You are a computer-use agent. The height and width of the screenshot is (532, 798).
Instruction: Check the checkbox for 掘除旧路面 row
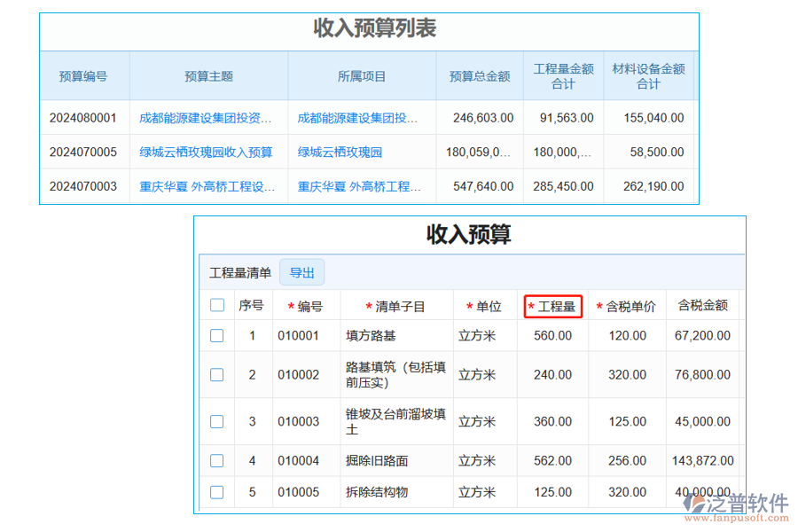click(x=216, y=460)
